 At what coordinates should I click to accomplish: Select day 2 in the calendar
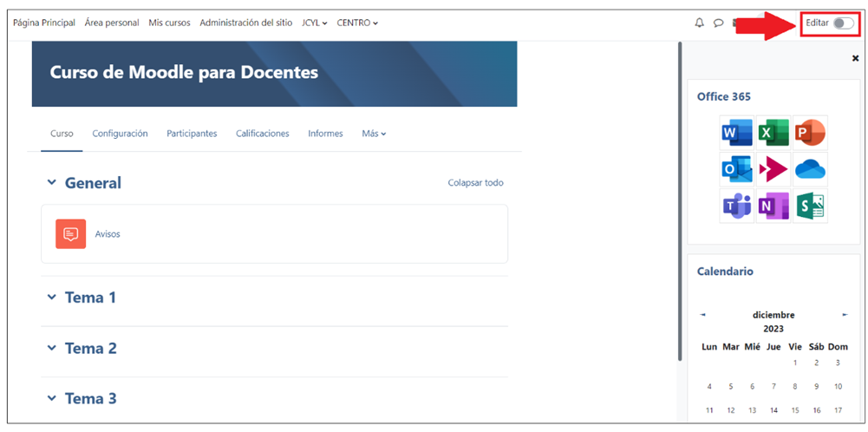816,363
